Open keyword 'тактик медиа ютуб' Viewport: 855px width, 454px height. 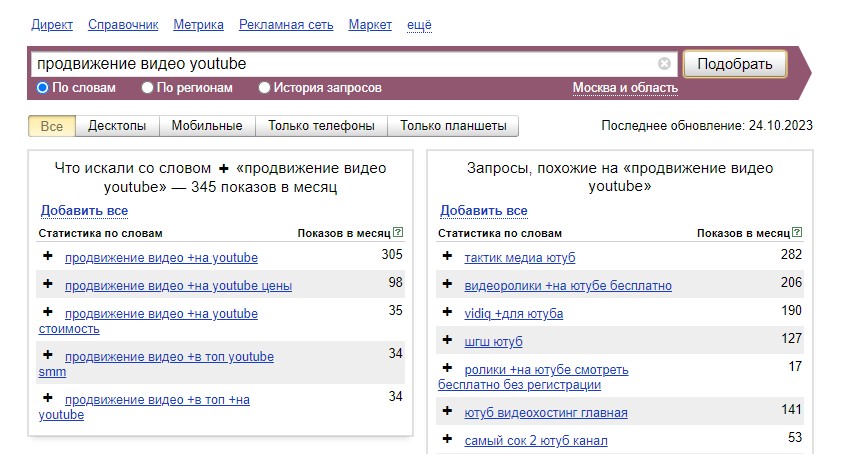click(x=520, y=257)
